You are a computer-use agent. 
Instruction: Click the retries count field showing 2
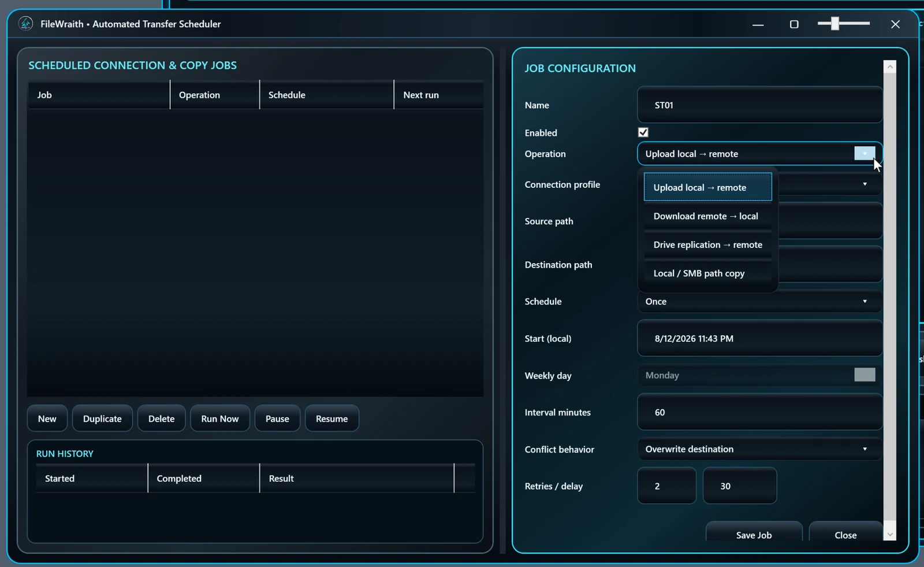click(x=666, y=486)
